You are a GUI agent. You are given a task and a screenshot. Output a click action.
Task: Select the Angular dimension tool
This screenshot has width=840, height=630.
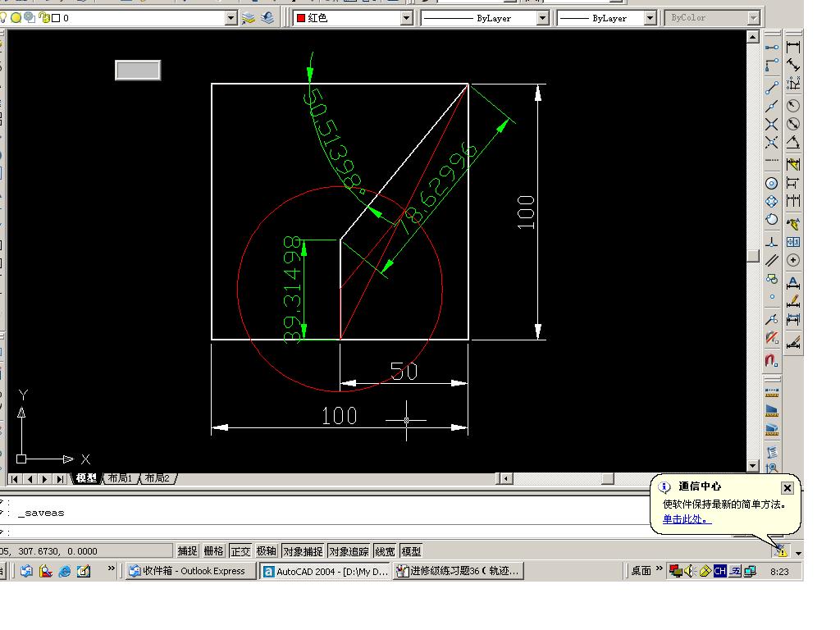[793, 142]
